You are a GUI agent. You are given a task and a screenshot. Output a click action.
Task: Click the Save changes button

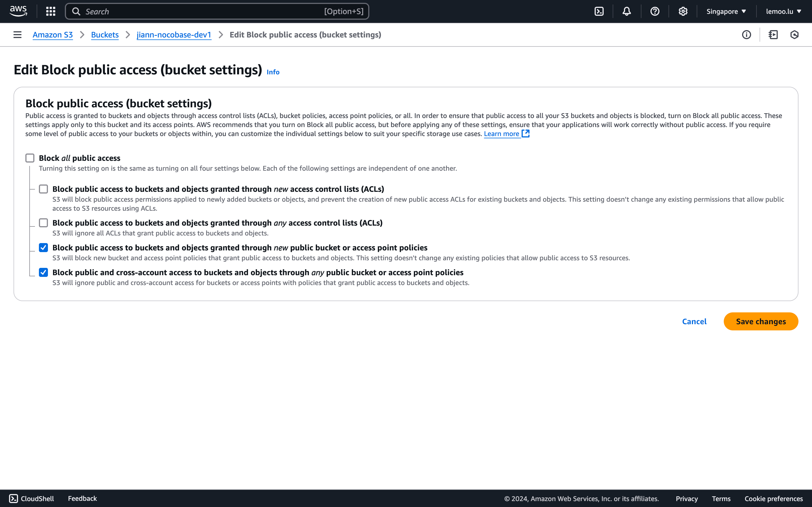(x=761, y=321)
